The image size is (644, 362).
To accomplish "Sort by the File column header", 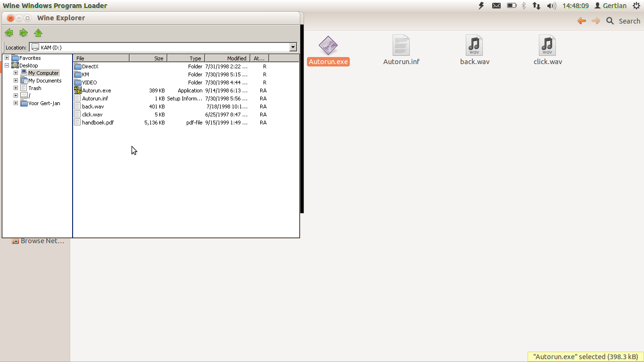I will [x=101, y=58].
